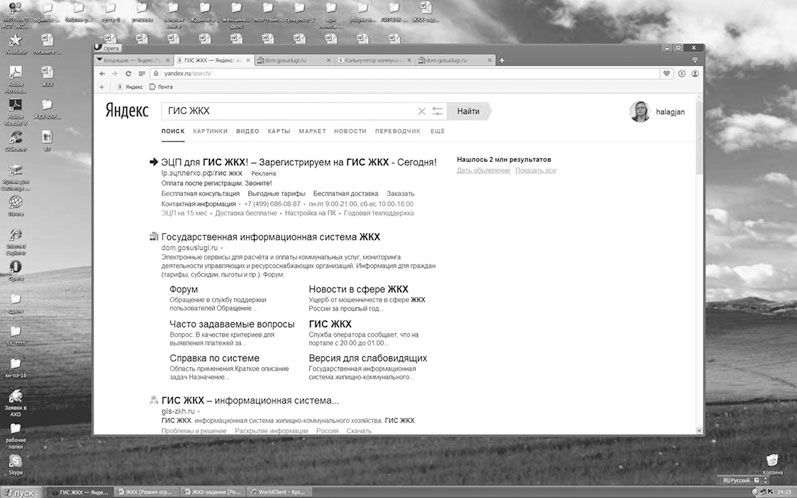Launch Adobe Acrobat desktop shortcut
797x498 pixels.
click(x=15, y=79)
